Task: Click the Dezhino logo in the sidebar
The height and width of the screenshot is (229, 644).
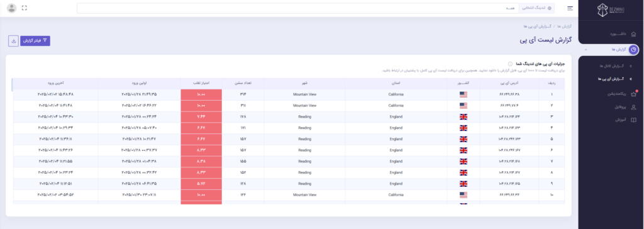Action: (x=610, y=10)
